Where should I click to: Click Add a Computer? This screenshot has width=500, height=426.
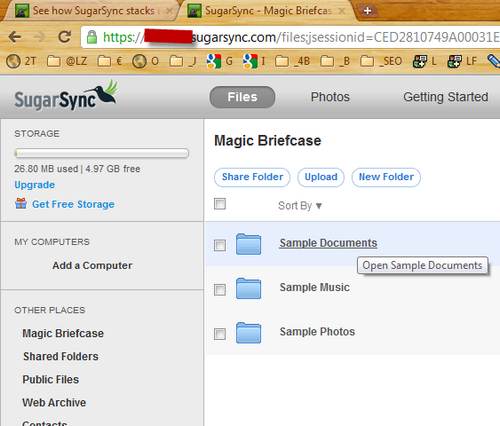[x=92, y=265]
